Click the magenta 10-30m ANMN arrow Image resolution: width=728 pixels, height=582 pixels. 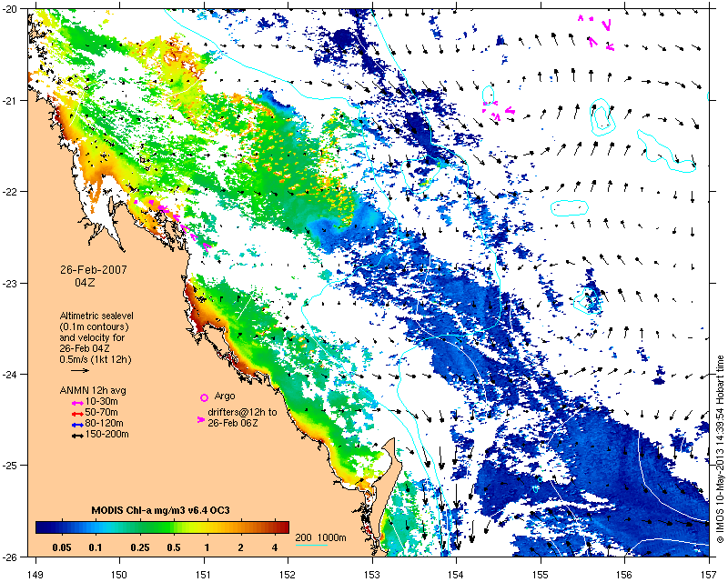[x=77, y=403]
